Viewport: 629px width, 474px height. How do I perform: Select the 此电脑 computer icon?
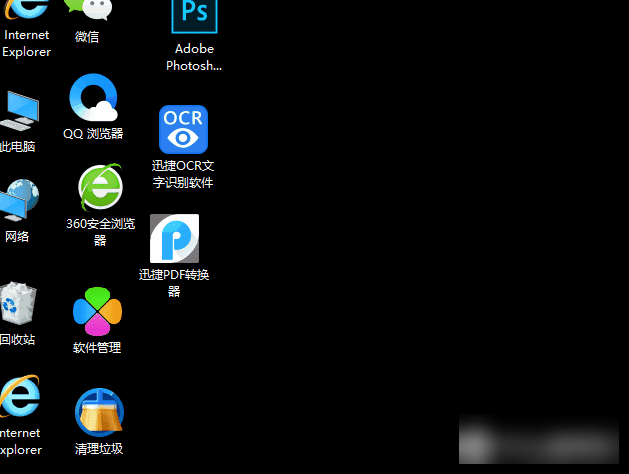(20, 111)
